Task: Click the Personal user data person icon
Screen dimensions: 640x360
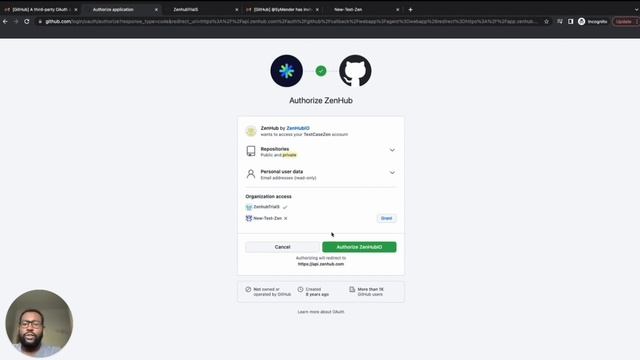Action: (x=251, y=174)
